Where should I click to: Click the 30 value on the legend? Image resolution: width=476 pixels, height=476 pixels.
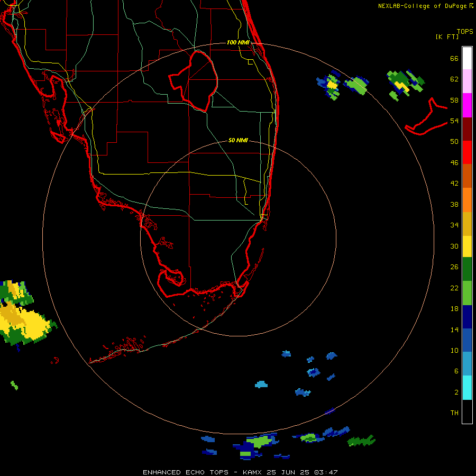pyautogui.click(x=454, y=246)
